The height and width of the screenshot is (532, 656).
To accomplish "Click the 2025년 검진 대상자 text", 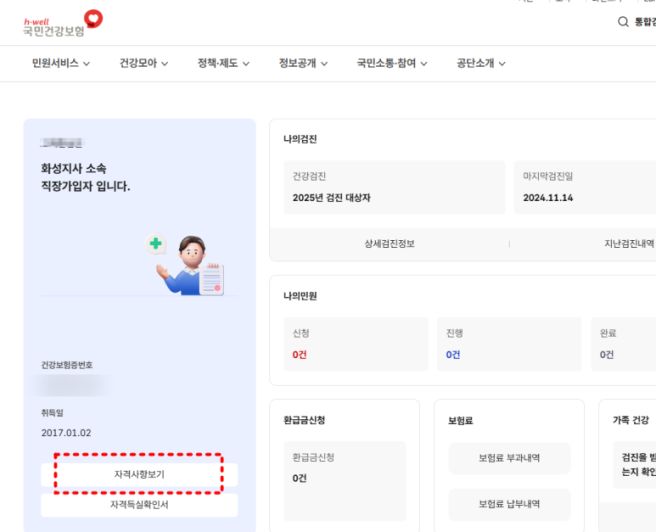I will point(331,198).
